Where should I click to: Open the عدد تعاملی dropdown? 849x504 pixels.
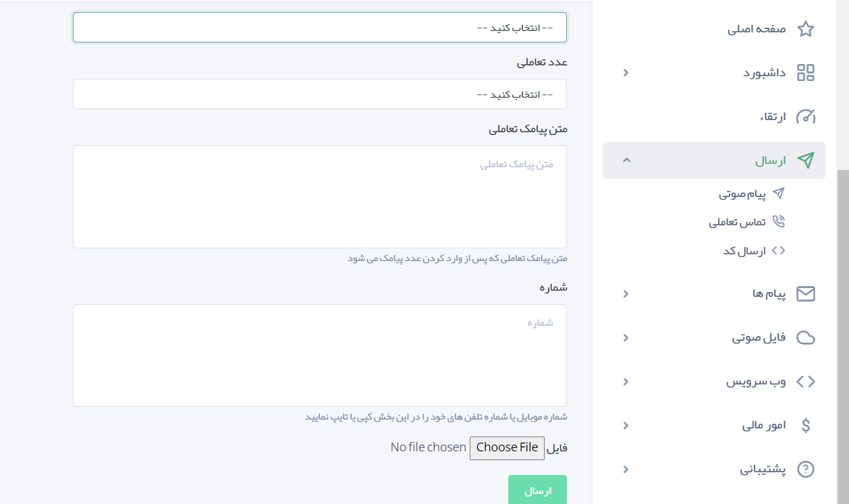[x=320, y=94]
